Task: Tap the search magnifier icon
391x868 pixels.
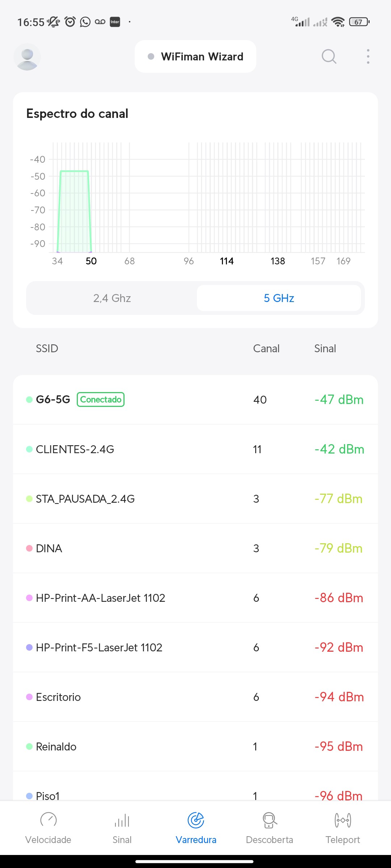Action: tap(329, 57)
